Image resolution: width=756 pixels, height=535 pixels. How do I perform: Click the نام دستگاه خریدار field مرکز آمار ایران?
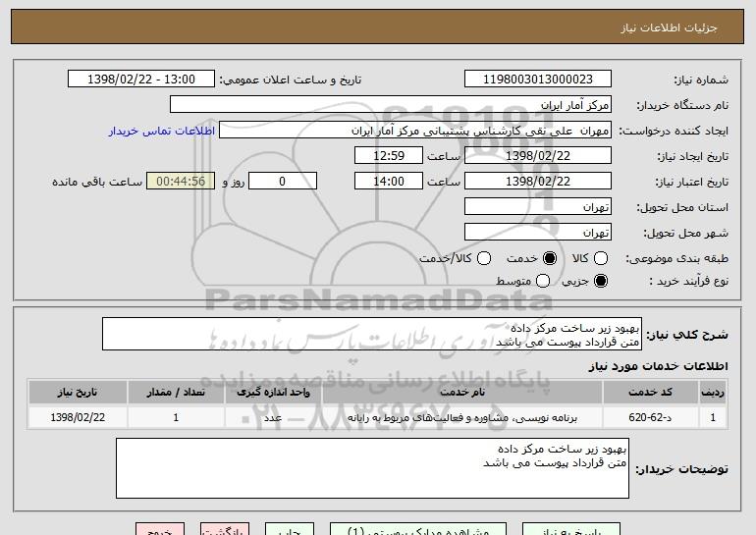(x=391, y=105)
